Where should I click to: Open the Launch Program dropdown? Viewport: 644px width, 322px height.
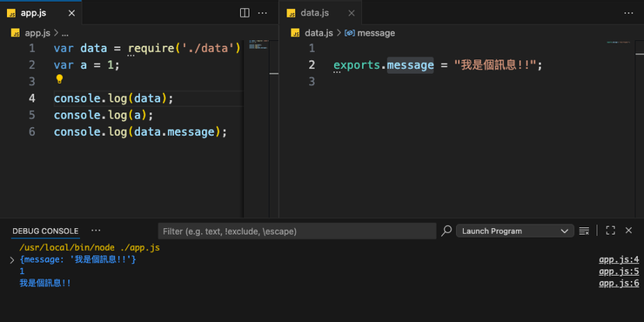(x=514, y=231)
